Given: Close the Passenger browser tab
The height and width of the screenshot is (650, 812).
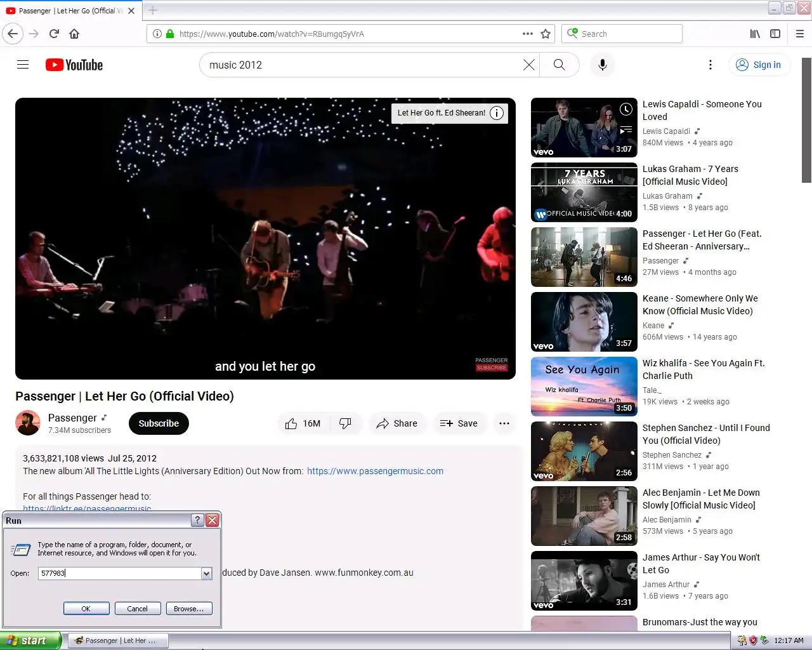Looking at the screenshot, I should tap(131, 11).
